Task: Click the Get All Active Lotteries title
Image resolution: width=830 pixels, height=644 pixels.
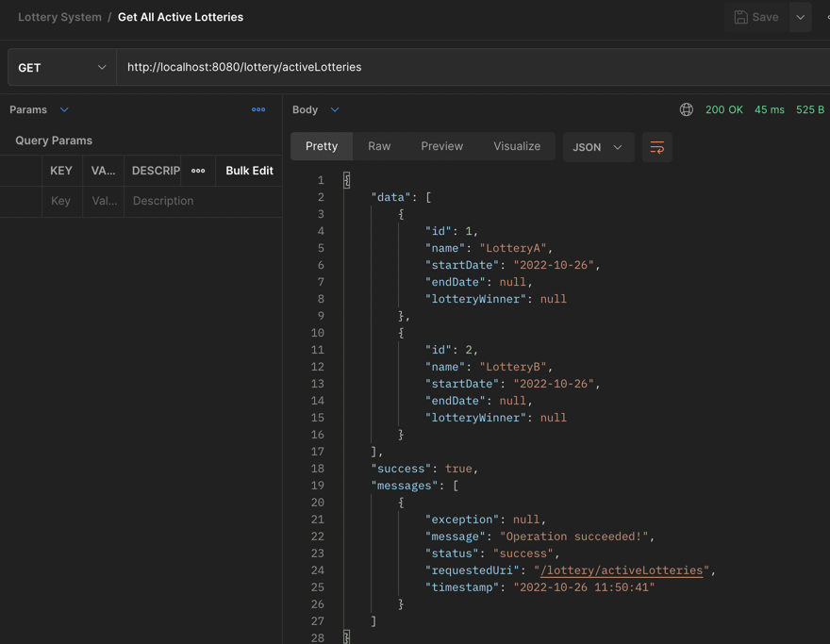Action: [180, 17]
